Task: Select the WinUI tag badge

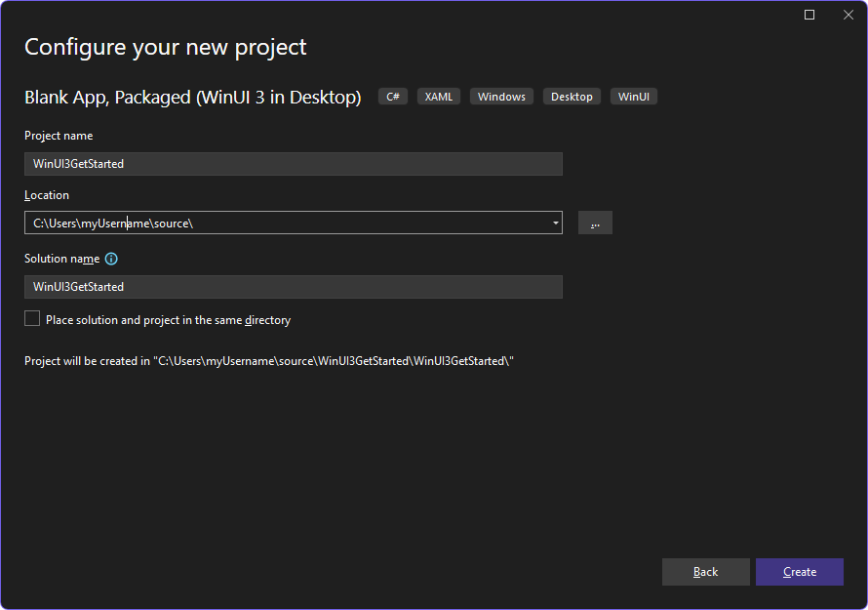Action: point(633,96)
